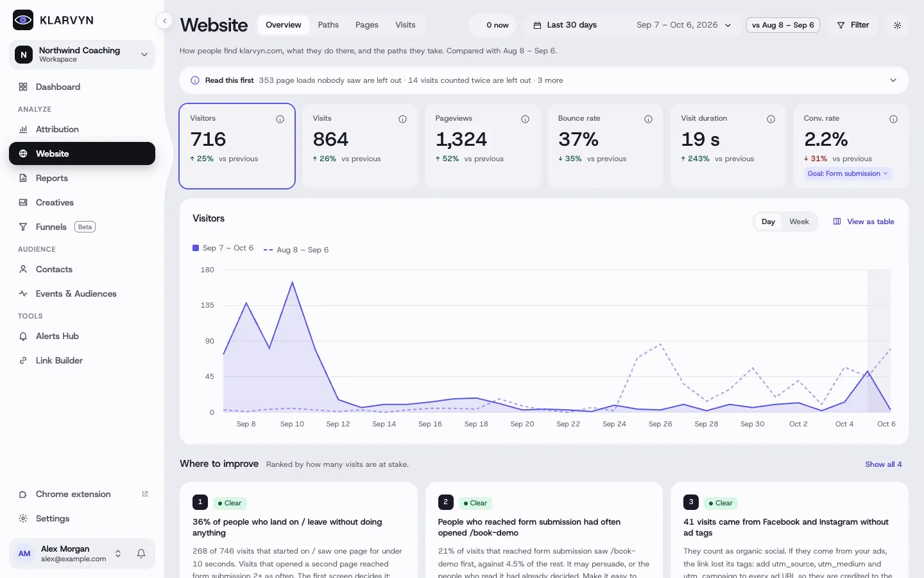Open Reports in the sidebar
The height and width of the screenshot is (578, 924).
(82, 178)
